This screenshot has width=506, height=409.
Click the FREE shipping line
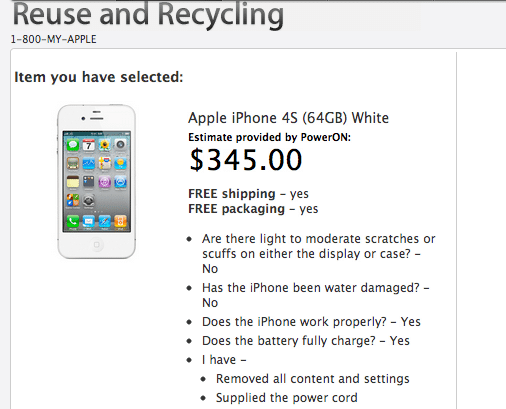(x=248, y=194)
